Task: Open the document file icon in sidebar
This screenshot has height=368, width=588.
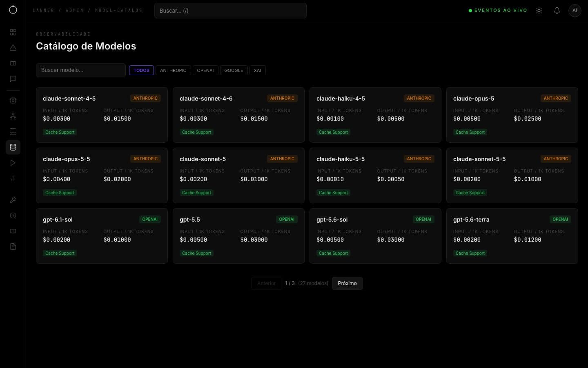Action: (x=13, y=247)
